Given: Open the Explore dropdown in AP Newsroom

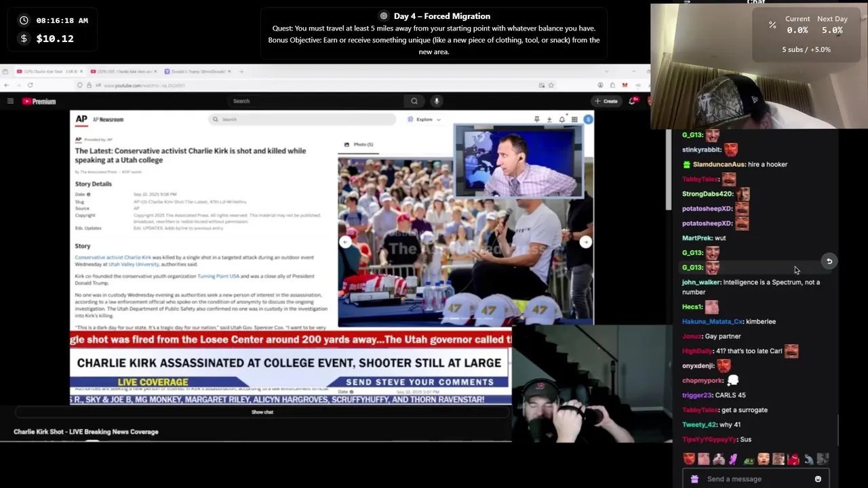Looking at the screenshot, I should coord(424,119).
